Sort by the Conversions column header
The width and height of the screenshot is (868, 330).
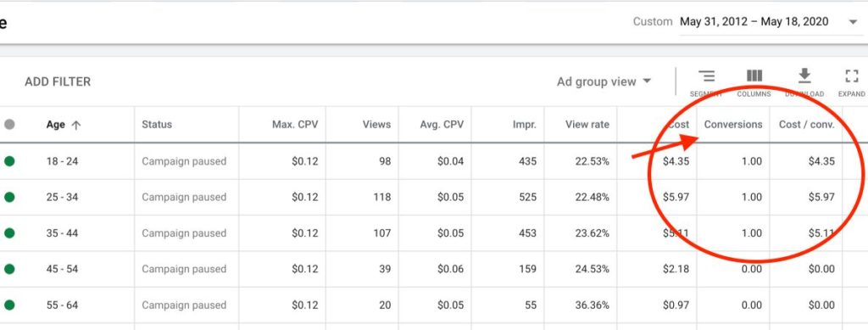733,125
